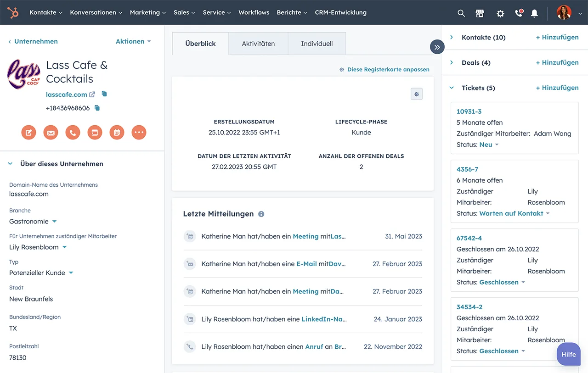Viewport: 588px width, 373px height.
Task: Change the owner Lily Rosenbloom dropdown
Action: pyautogui.click(x=38, y=247)
